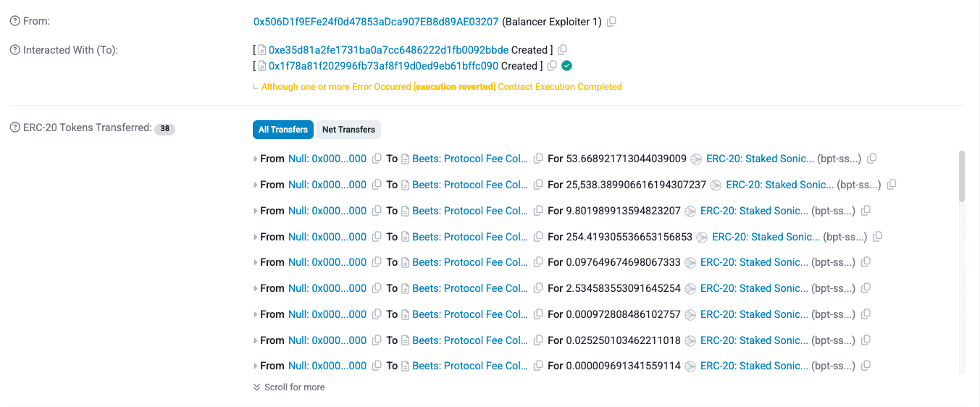980x407 pixels.
Task: Click green success checkmark after 0x1f78a81f… contract
Action: click(567, 66)
